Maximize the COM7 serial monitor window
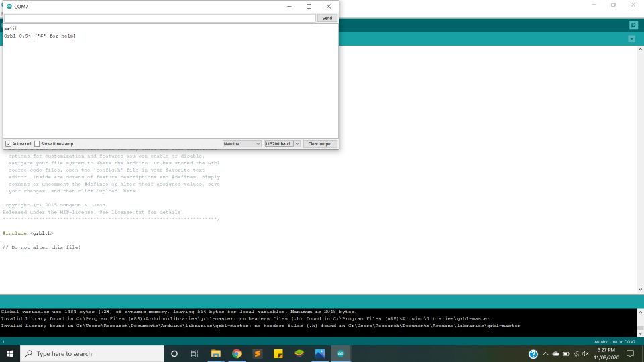The image size is (644, 362). pos(309,7)
